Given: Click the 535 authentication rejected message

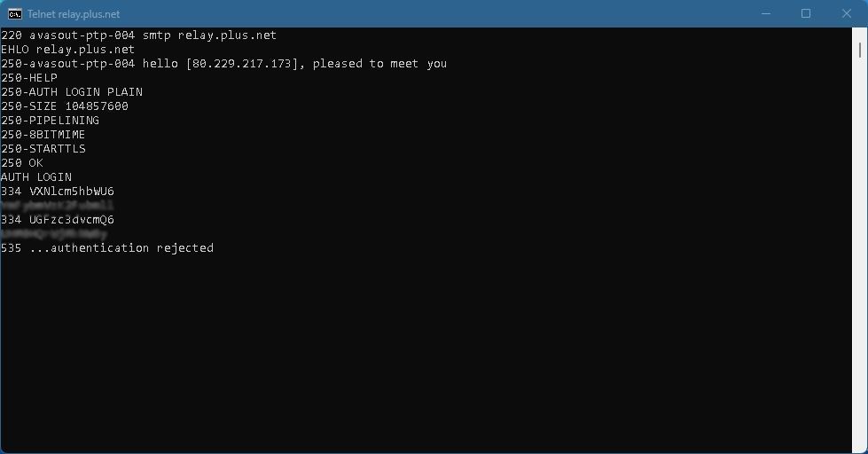Looking at the screenshot, I should pos(107,248).
